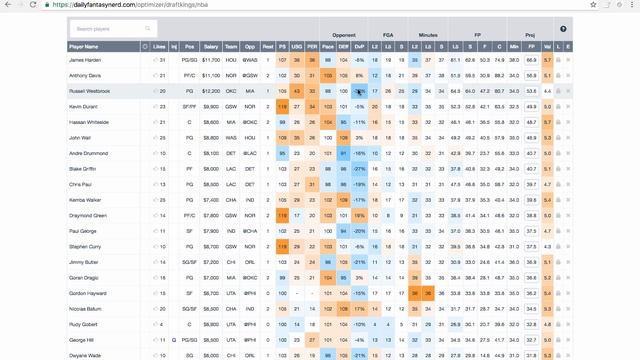Lock Hassan Whiteside into lineup
This screenshot has height=360, width=640.
558,122
